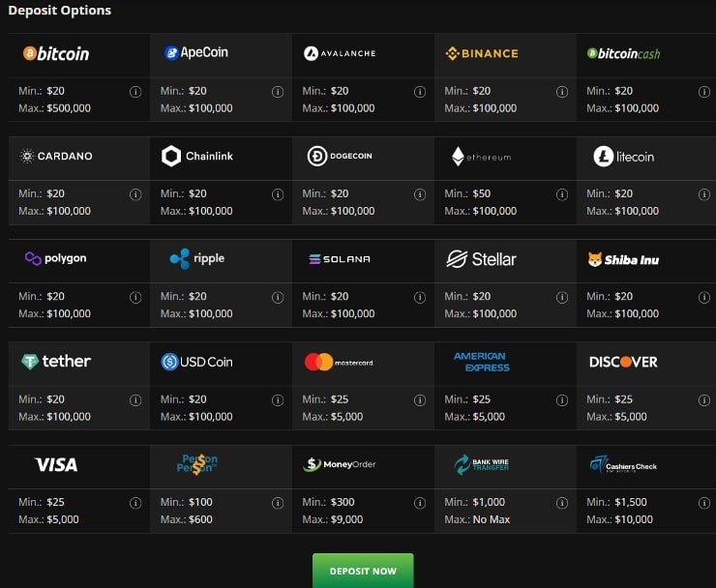The image size is (716, 588).
Task: Select the Discover card tile
Action: [x=623, y=362]
